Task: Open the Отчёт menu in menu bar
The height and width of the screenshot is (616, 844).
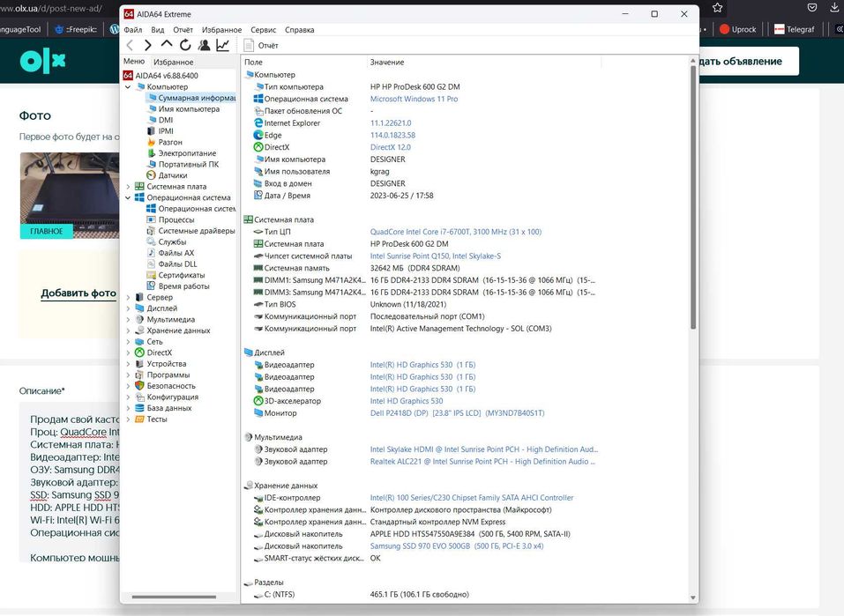Action: click(183, 30)
